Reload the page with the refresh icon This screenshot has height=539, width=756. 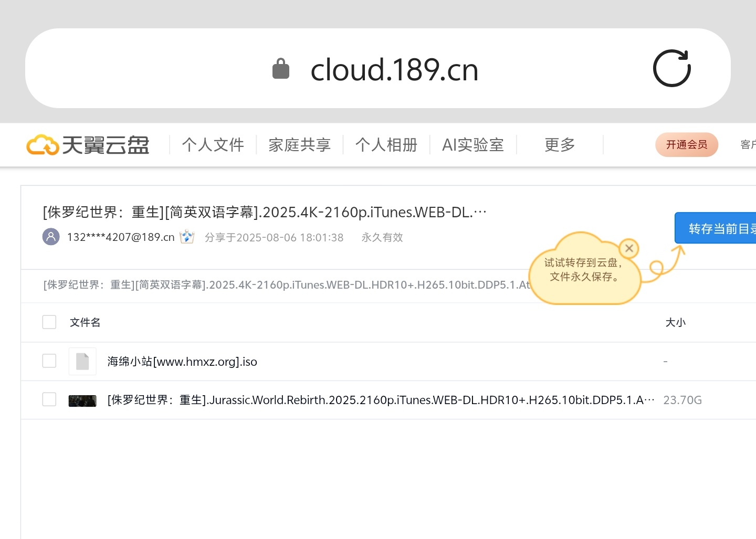click(672, 68)
